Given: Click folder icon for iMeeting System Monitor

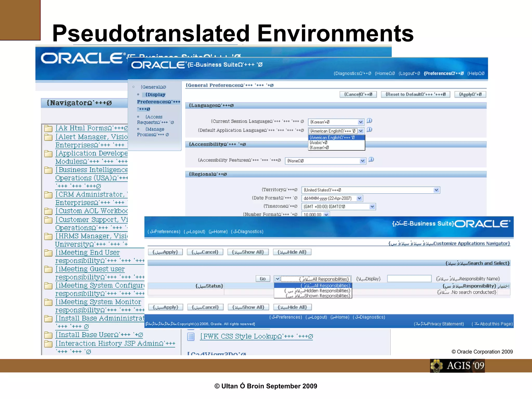Looking at the screenshot, I should 48,302.
